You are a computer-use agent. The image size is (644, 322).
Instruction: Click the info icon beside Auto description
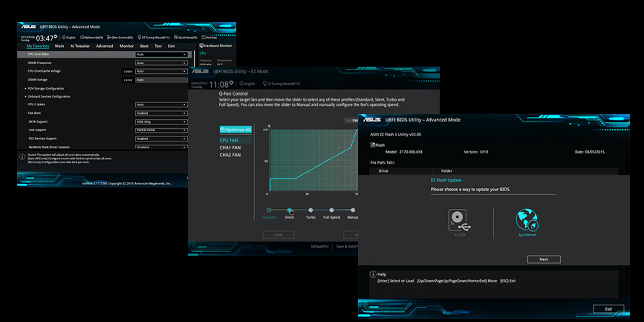(x=22, y=157)
